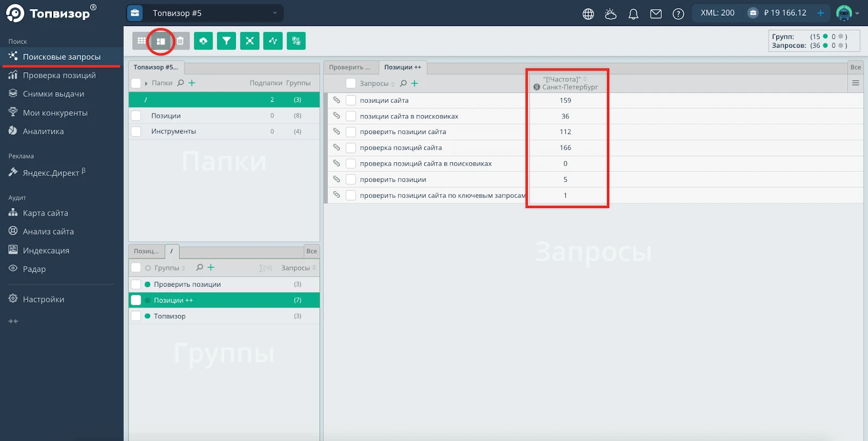
Task: Add a new group with plus
Action: tap(211, 267)
